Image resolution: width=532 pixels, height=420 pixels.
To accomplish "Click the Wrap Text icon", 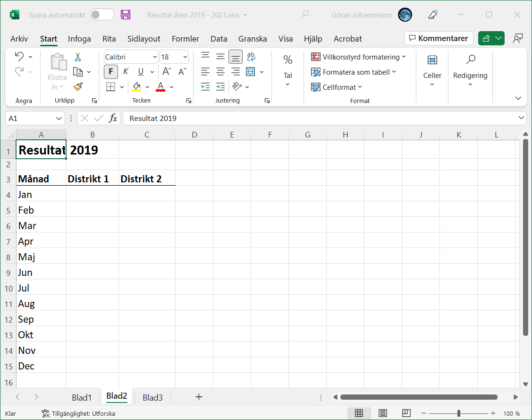I will 251,57.
